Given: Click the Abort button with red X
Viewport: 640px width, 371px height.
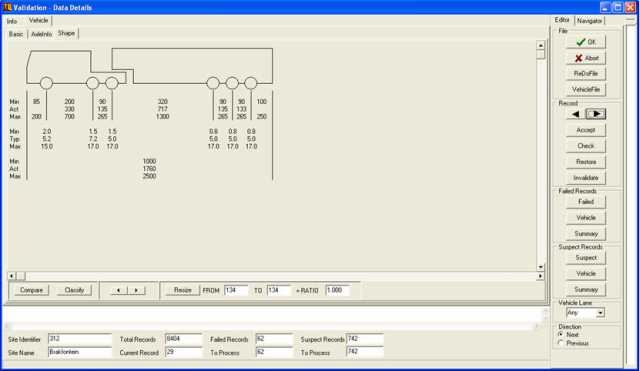Looking at the screenshot, I should click(x=586, y=58).
